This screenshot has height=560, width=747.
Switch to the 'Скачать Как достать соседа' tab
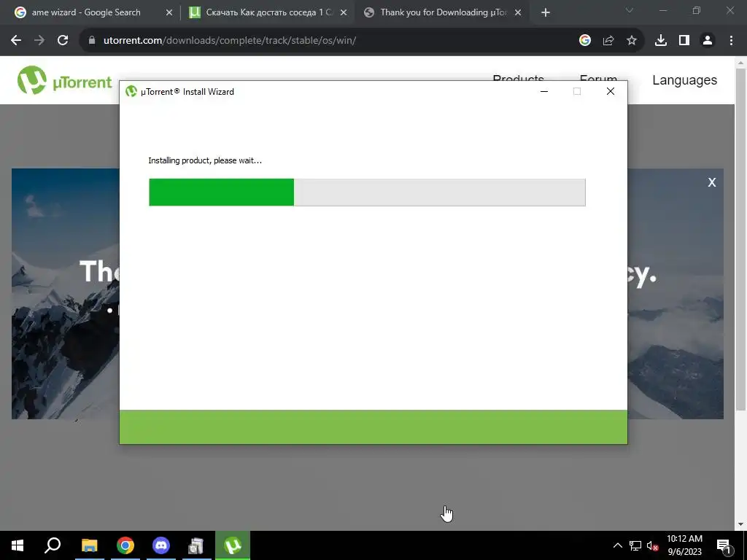[269, 12]
